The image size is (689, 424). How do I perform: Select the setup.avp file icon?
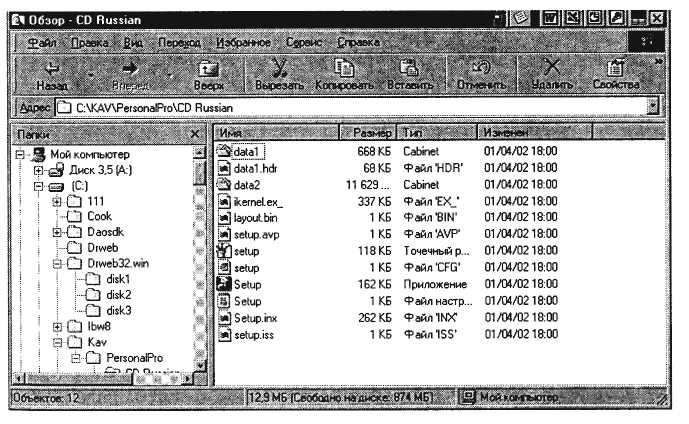pos(224,235)
